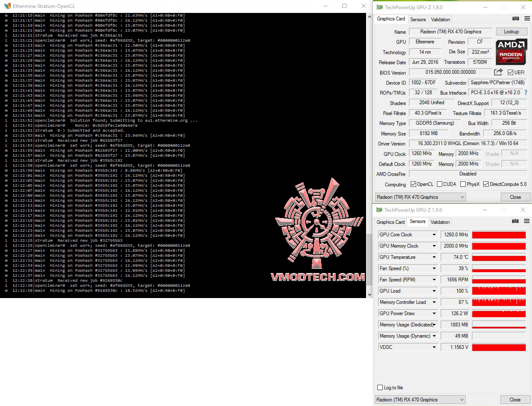Expand Memory Usage (Dedicated) dropdown

pyautogui.click(x=434, y=325)
